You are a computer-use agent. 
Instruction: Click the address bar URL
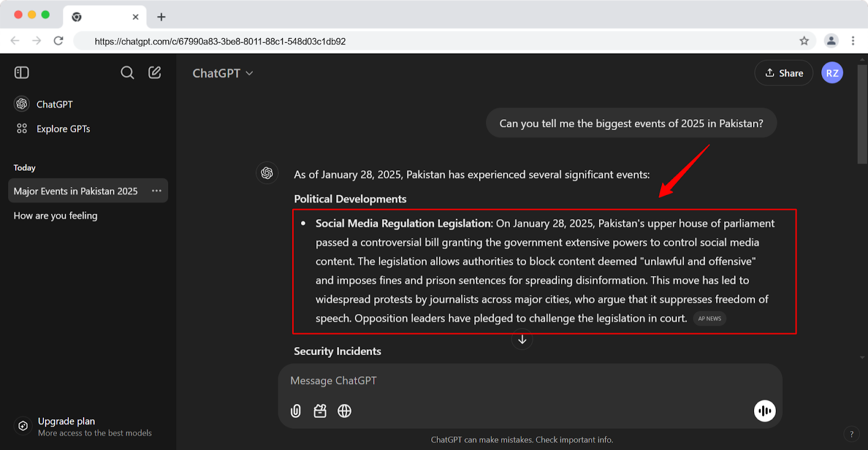click(220, 41)
